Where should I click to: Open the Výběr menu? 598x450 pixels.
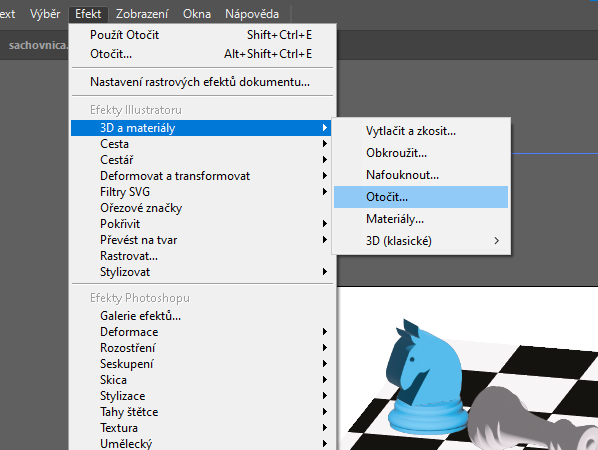45,14
